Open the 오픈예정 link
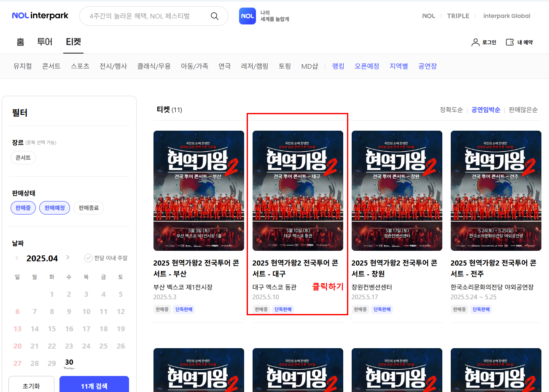This screenshot has height=392, width=549. (367, 66)
